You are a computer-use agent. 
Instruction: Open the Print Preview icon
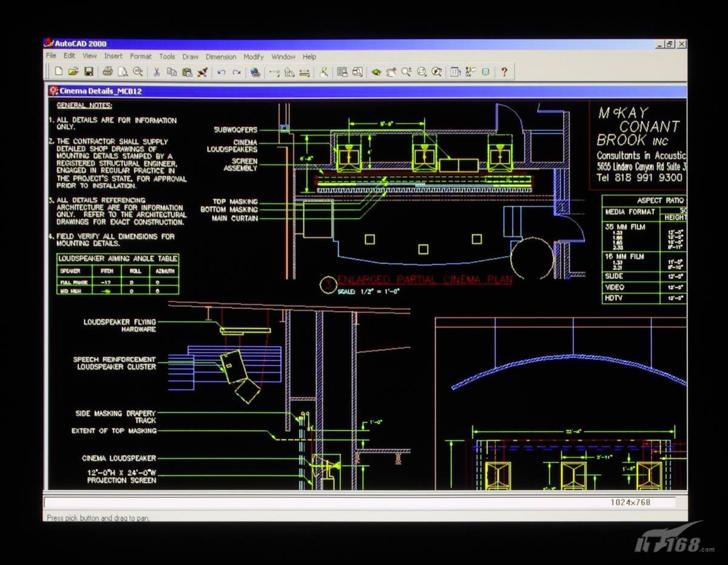[x=123, y=72]
